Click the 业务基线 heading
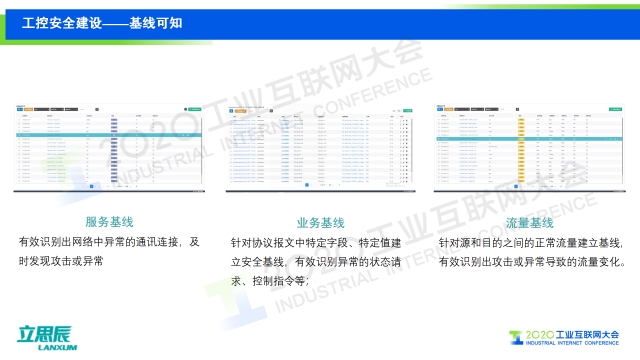 (320, 223)
